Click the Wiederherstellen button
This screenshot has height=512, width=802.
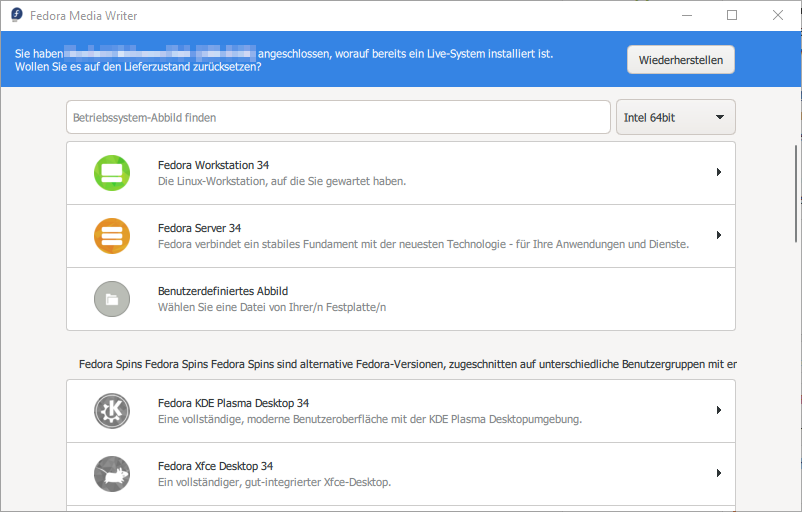[681, 60]
